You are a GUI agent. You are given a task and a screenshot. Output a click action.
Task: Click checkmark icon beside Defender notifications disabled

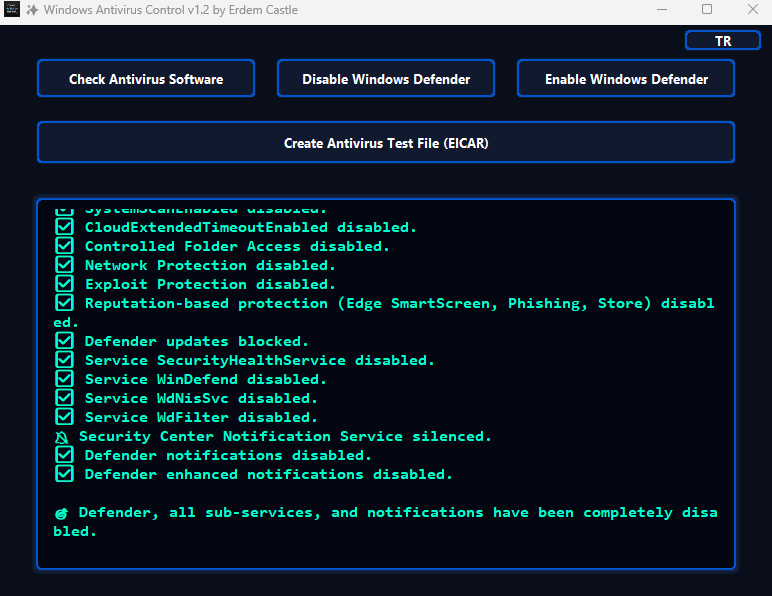(x=64, y=455)
